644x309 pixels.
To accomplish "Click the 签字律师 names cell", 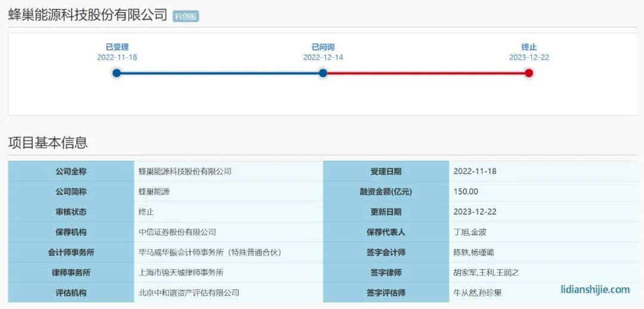I will 486,273.
